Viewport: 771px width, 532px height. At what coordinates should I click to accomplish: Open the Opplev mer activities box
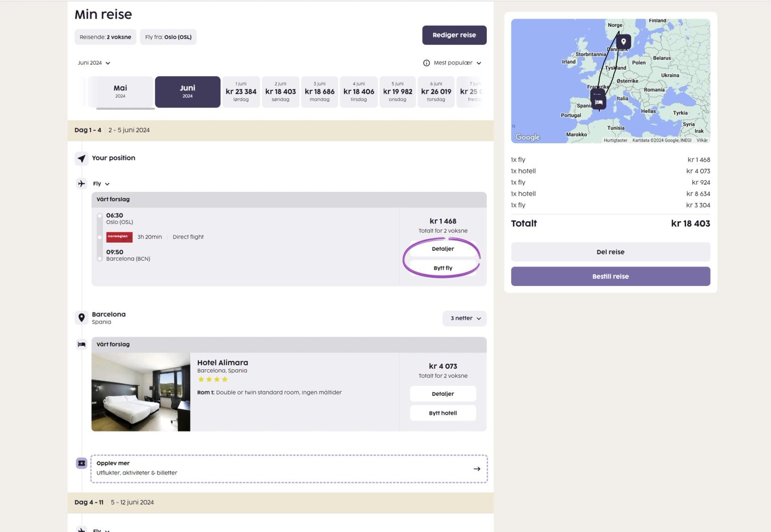point(289,469)
